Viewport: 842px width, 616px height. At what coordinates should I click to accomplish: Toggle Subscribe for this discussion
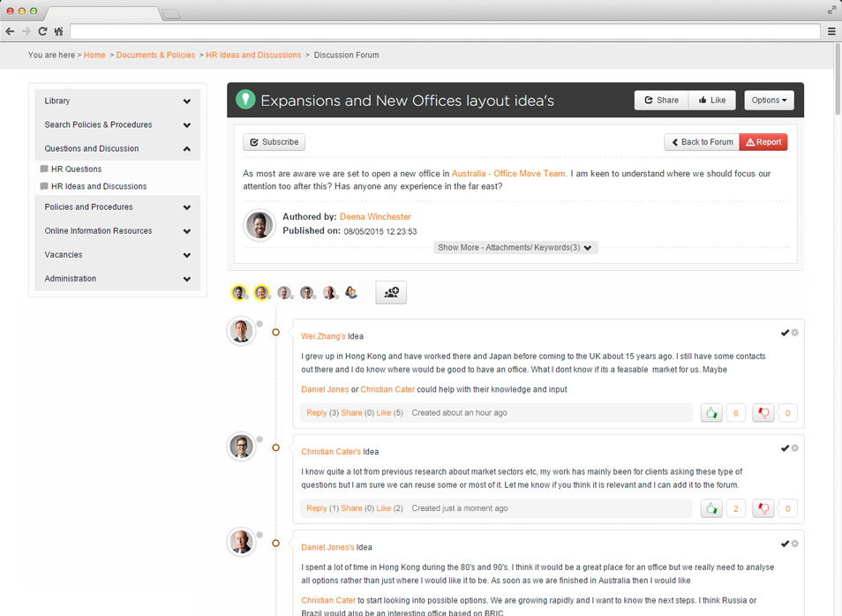click(274, 142)
